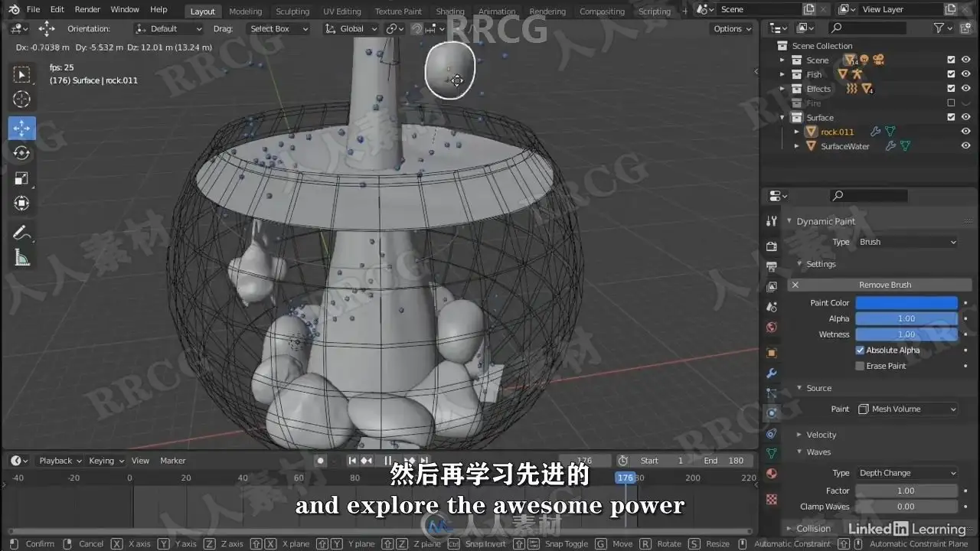Open the Output properties tab
The width and height of the screenshot is (980, 551).
[772, 266]
